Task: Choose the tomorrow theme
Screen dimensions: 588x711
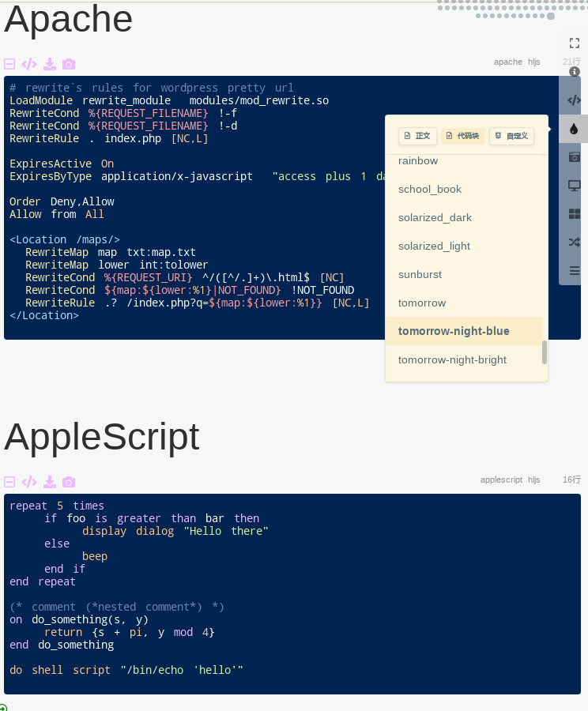Action: (x=464, y=303)
